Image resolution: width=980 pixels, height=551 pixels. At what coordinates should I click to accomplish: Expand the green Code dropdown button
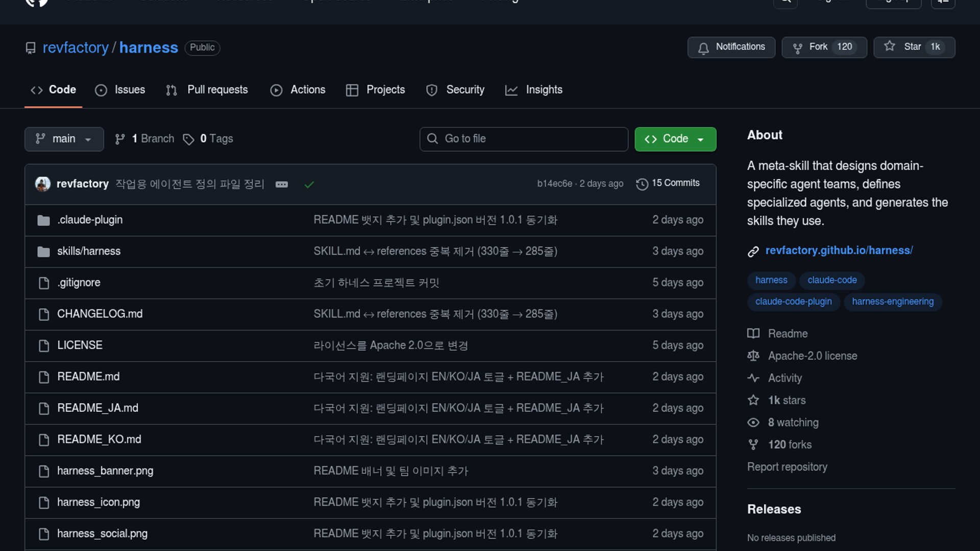pyautogui.click(x=675, y=139)
